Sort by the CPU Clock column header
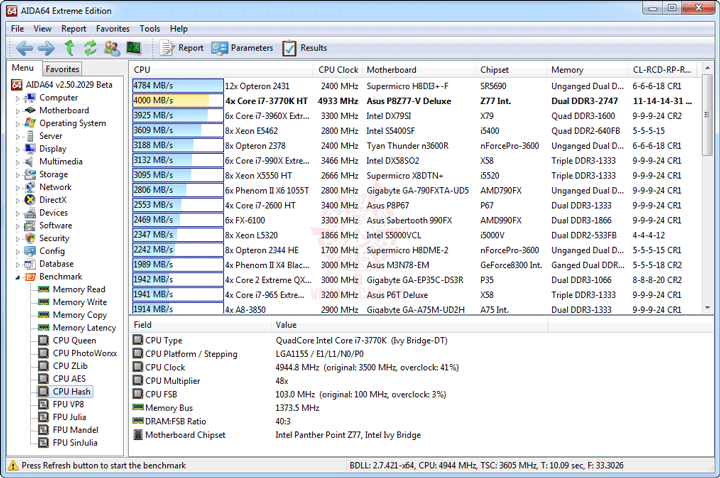The width and height of the screenshot is (720, 478). [338, 70]
